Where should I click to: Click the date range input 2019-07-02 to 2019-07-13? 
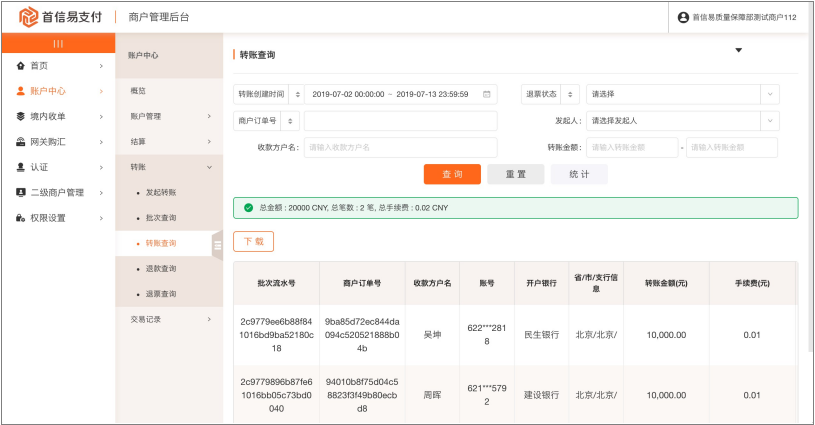[401, 94]
